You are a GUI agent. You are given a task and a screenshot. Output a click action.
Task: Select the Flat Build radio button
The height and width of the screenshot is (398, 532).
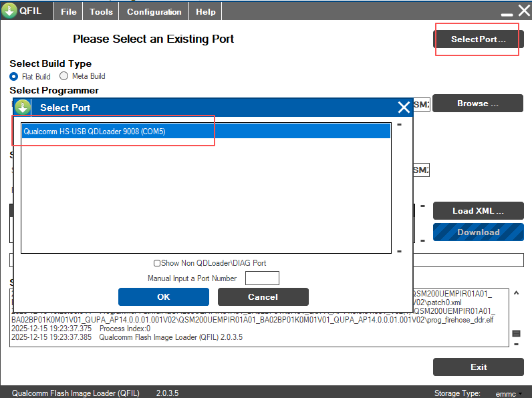14,76
